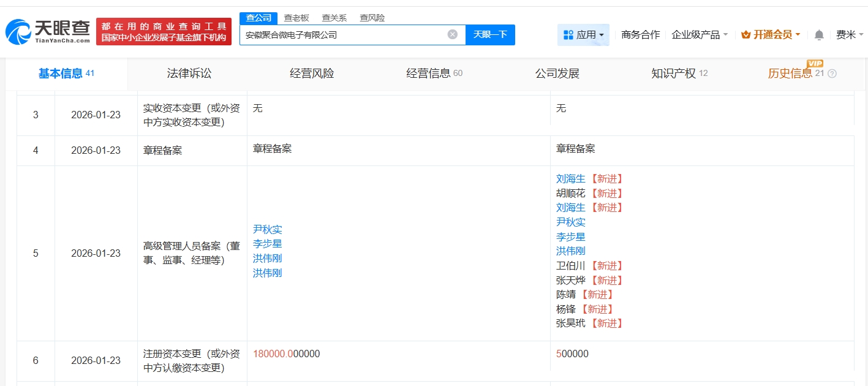Screen dimensions: 868x386
Task: Open the 费米 user account menu
Action: pyautogui.click(x=849, y=35)
